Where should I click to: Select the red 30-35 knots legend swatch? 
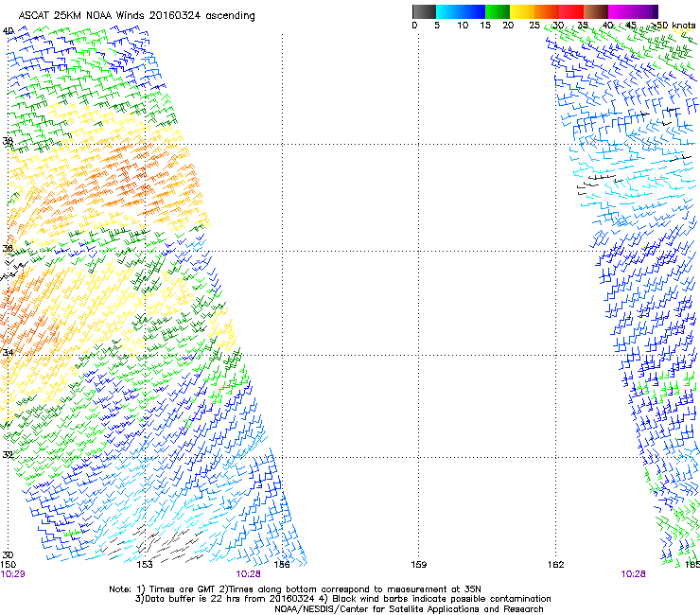[x=571, y=11]
